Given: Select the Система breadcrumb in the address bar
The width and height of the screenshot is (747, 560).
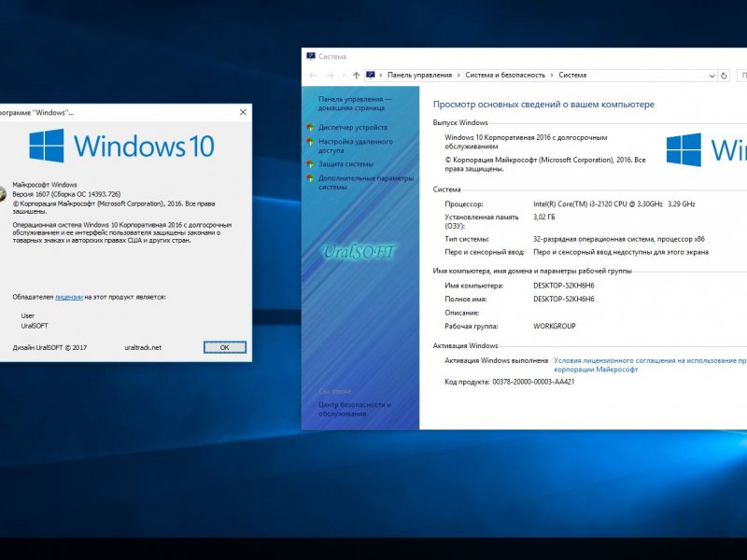Looking at the screenshot, I should pyautogui.click(x=572, y=75).
